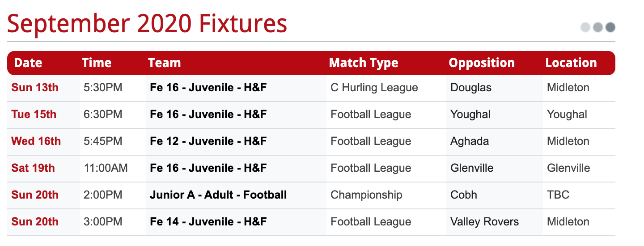Select the third carousel dot indicator
Viewport: 644px width, 246px height.
[610, 27]
